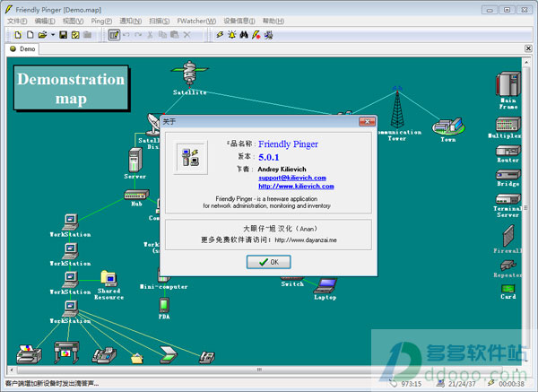Screen dimensions: 538x392
Task: Click the undo arrow icon
Action: click(x=126, y=35)
